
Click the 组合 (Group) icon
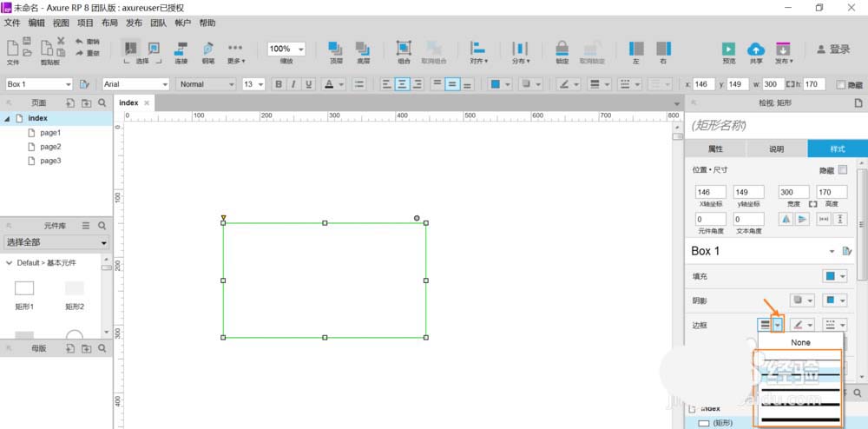[x=404, y=49]
